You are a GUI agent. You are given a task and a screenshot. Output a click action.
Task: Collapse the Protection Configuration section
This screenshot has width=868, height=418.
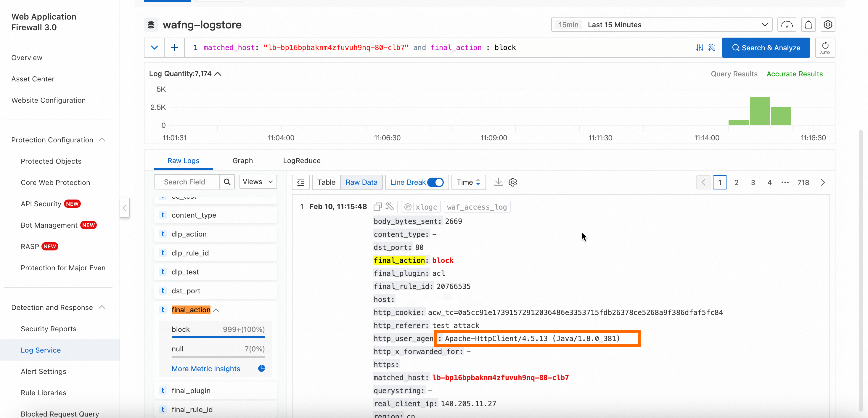[102, 140]
